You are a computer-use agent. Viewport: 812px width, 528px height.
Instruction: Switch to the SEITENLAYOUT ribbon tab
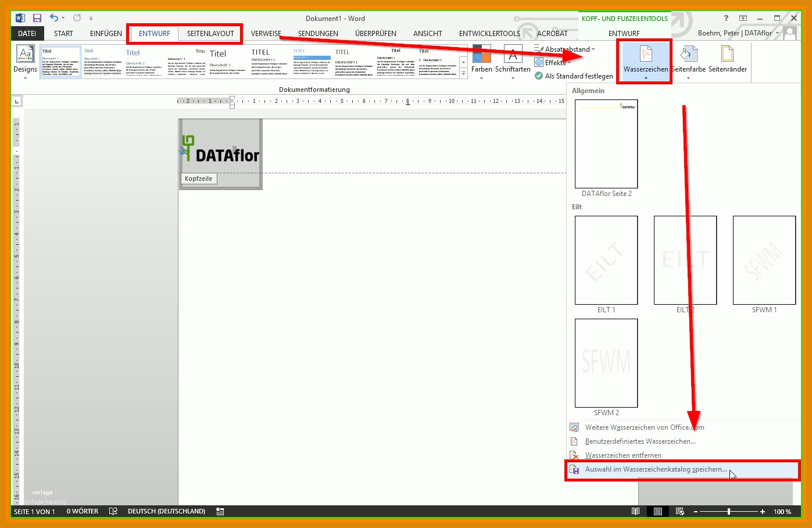coord(210,34)
